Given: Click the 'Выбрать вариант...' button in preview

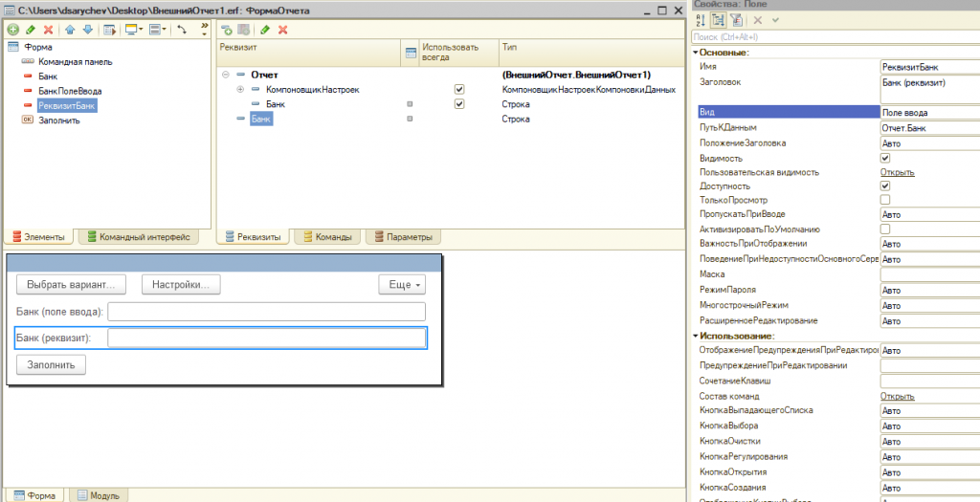Looking at the screenshot, I should coord(71,285).
